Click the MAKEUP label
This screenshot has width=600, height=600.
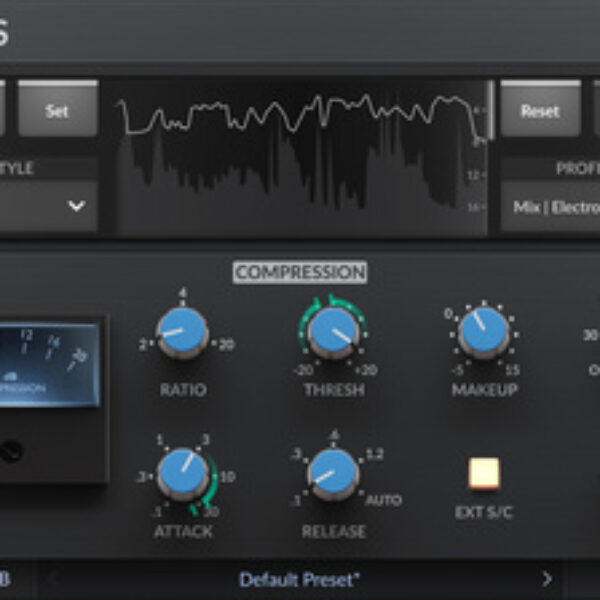click(x=484, y=390)
